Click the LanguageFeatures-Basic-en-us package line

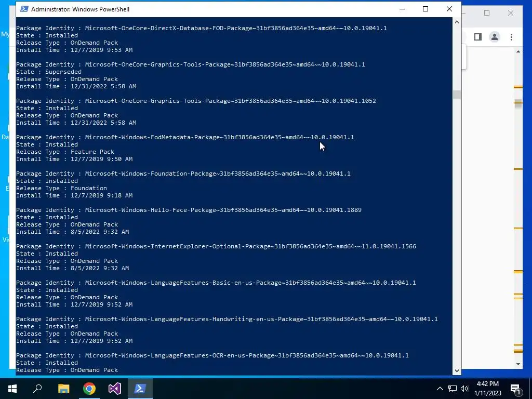(x=216, y=283)
